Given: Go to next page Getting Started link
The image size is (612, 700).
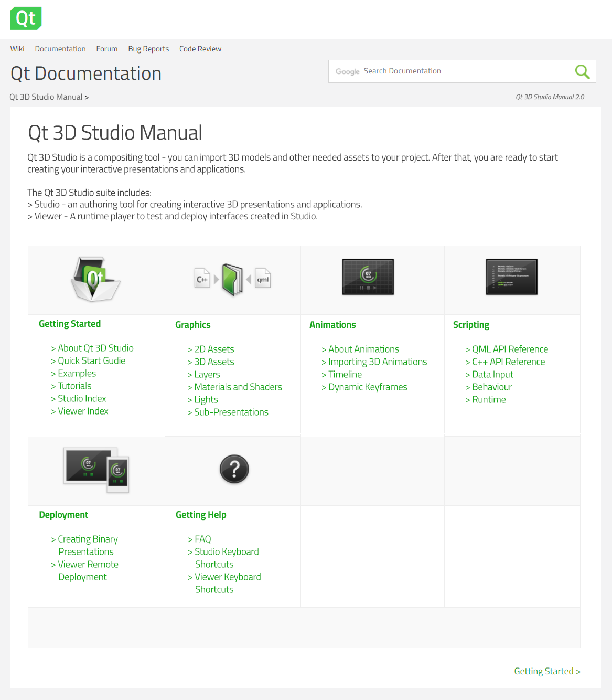Looking at the screenshot, I should 546,672.
